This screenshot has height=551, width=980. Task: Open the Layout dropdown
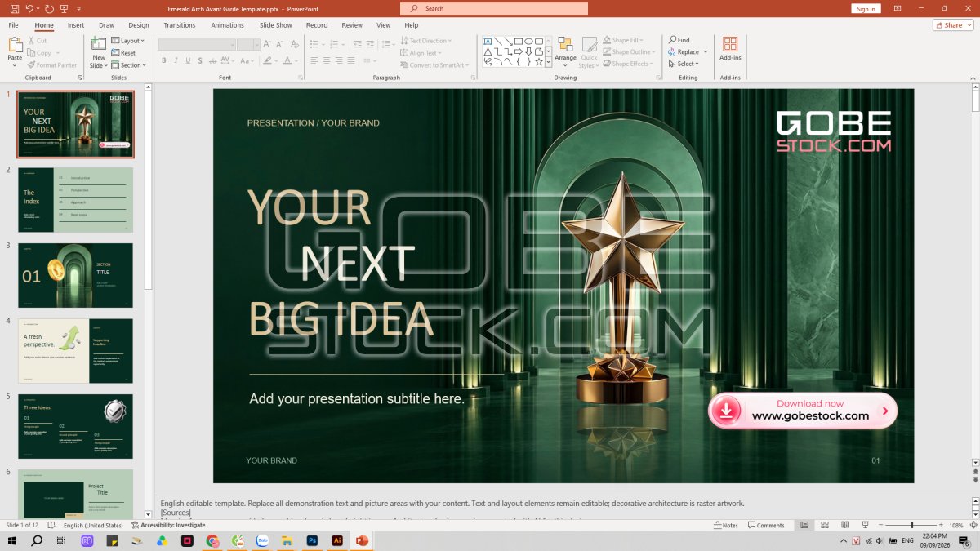[127, 40]
